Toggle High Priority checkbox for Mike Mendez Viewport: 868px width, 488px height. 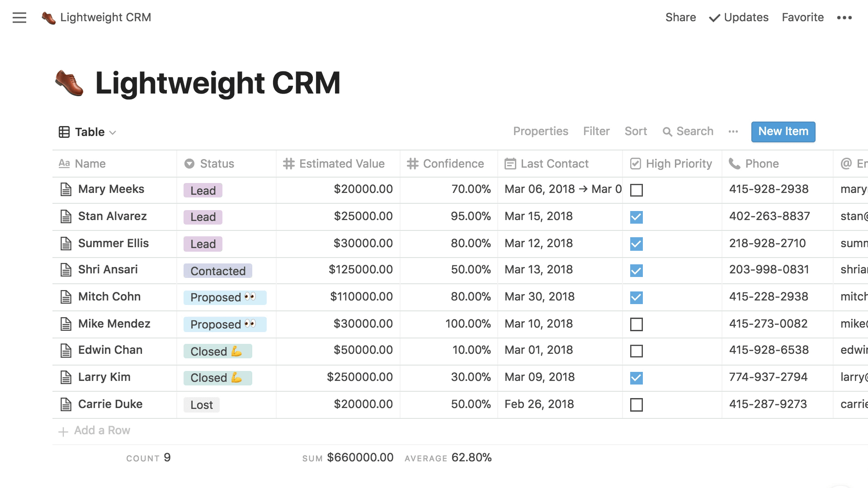[636, 324]
